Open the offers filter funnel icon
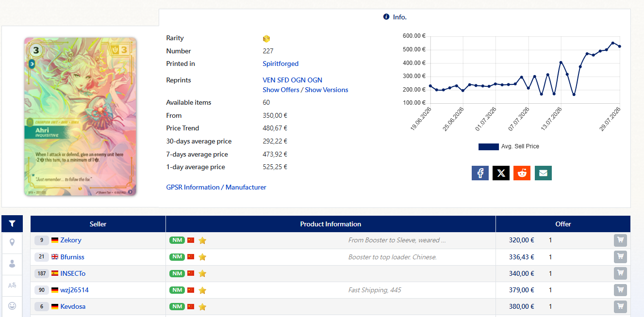Viewport: 644px width, 317px height. click(12, 223)
